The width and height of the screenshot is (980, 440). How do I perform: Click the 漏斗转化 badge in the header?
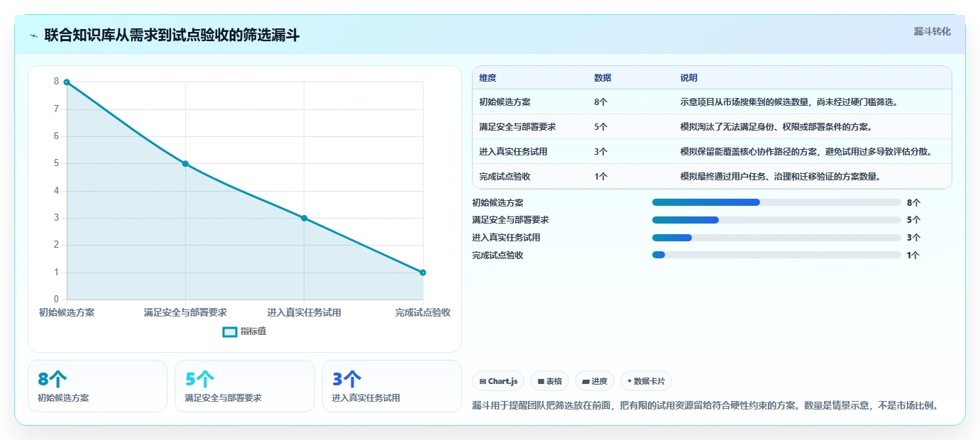pyautogui.click(x=932, y=31)
